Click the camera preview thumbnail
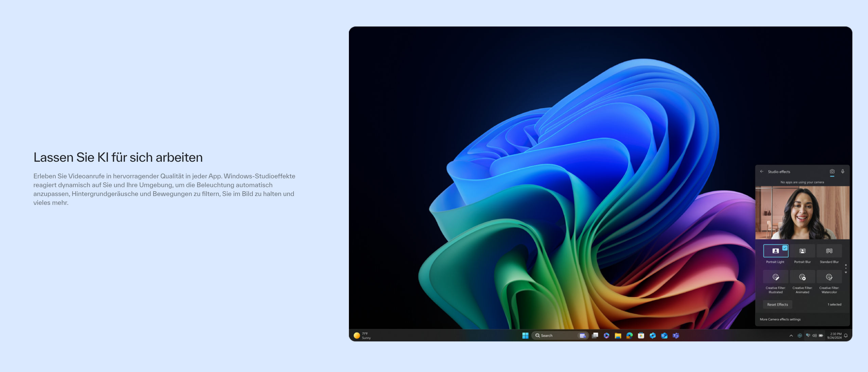Image resolution: width=868 pixels, height=372 pixels. [x=802, y=213]
